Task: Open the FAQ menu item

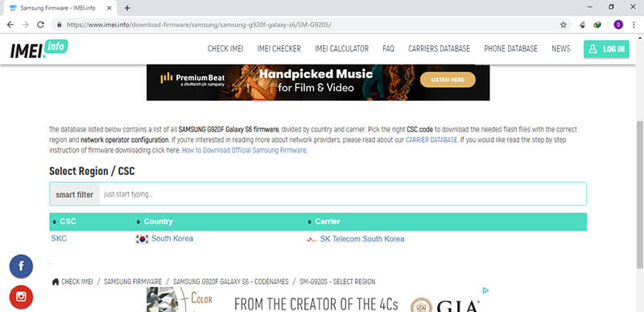Action: pyautogui.click(x=388, y=49)
